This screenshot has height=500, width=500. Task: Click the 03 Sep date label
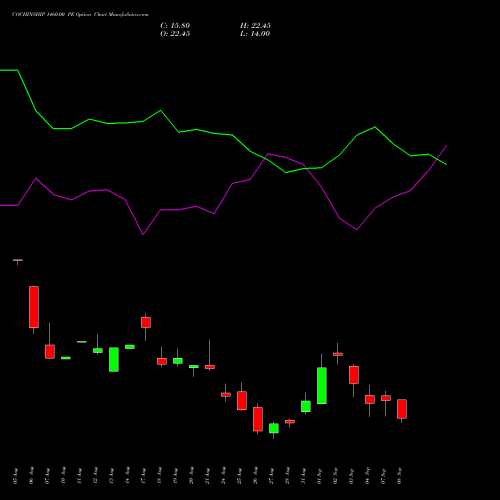[x=351, y=476]
